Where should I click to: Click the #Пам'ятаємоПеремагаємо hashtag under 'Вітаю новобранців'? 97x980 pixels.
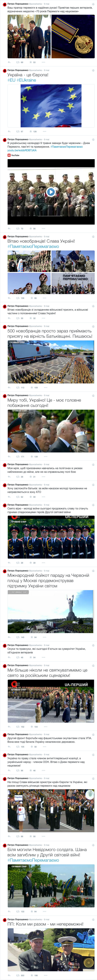tap(33, 247)
